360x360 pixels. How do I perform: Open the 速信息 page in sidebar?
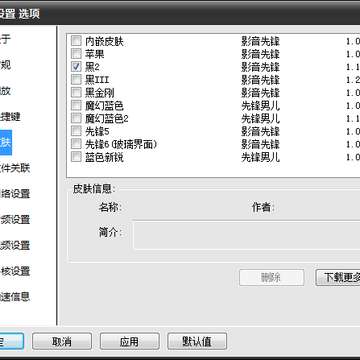(x=15, y=297)
